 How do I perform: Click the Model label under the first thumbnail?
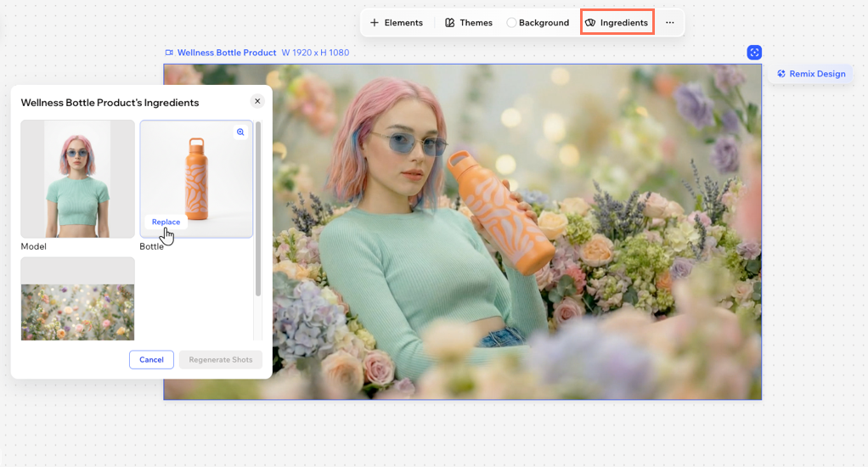click(34, 247)
